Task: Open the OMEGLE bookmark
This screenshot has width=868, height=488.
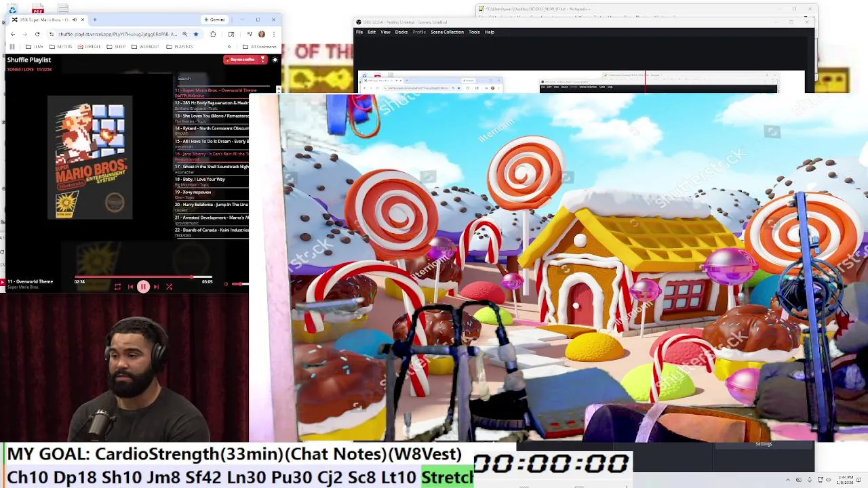Action: 90,47
